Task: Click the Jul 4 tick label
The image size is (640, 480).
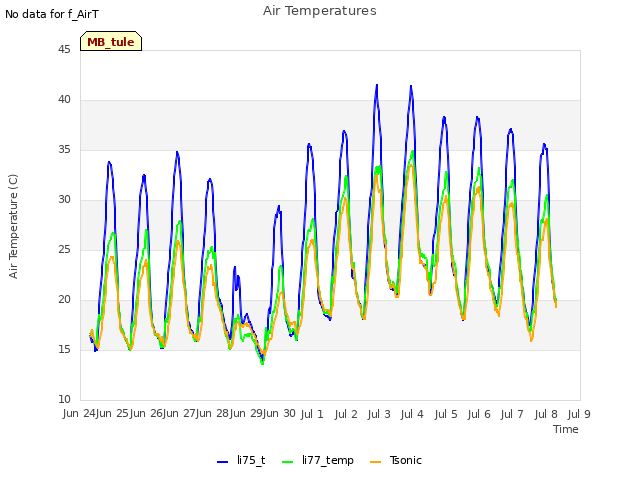Action: 412,414
